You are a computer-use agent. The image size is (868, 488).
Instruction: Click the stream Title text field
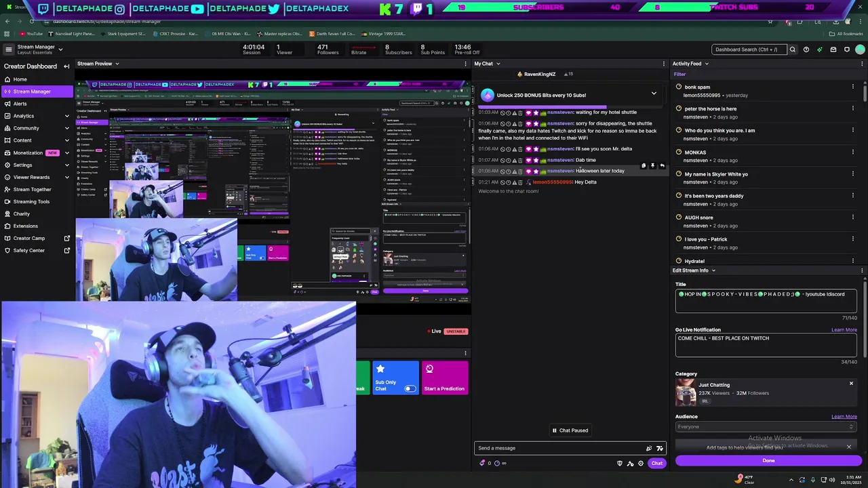pos(766,301)
